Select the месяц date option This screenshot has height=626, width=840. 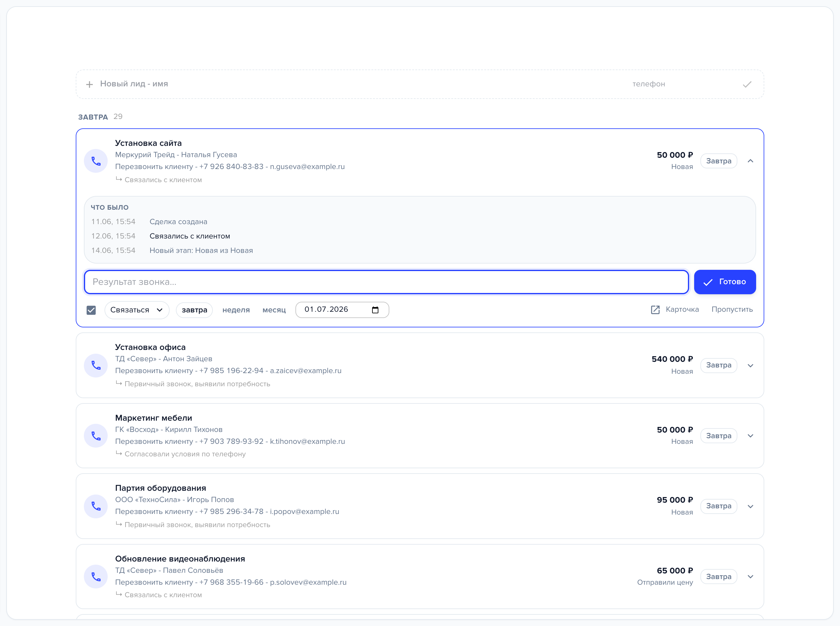[274, 310]
